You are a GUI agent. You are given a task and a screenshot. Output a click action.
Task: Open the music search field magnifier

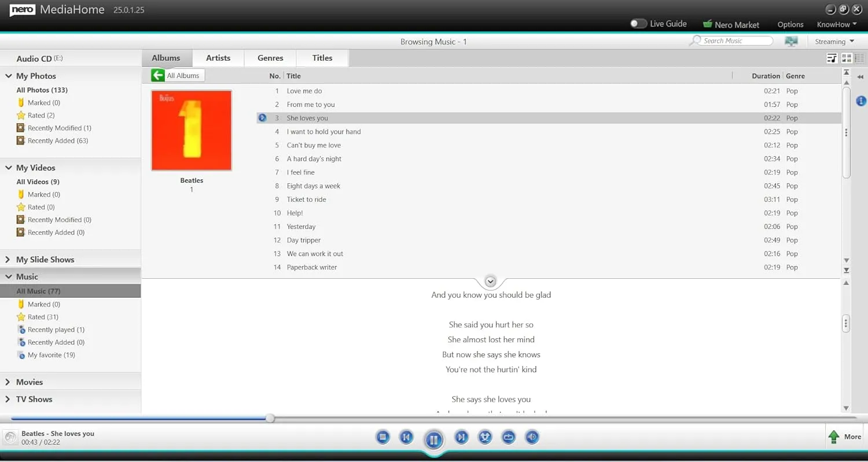pyautogui.click(x=696, y=40)
